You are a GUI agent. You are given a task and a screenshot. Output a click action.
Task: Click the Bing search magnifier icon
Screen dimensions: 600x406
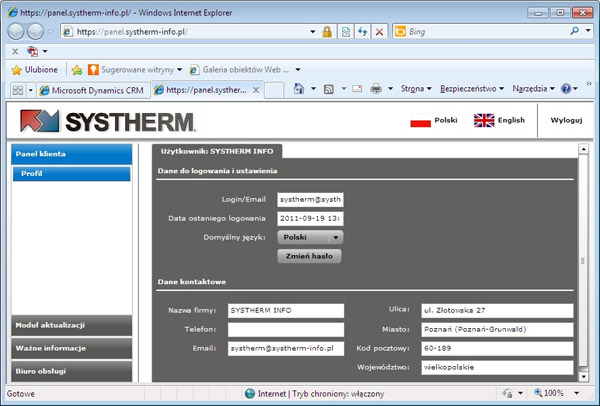[x=574, y=31]
